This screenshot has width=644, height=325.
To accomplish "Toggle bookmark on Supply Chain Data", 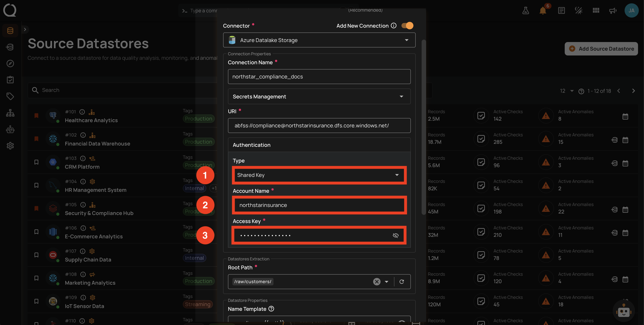I will coord(36,255).
